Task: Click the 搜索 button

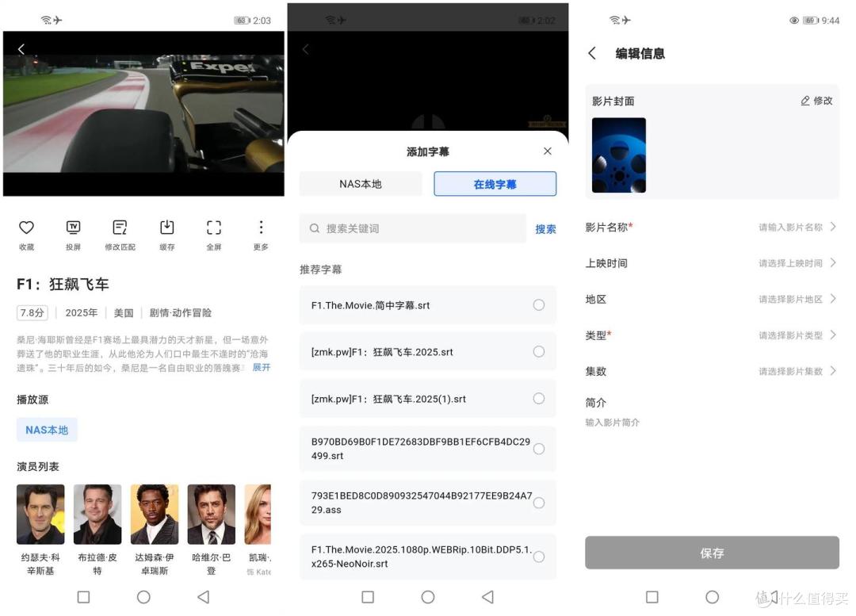Action: click(545, 229)
